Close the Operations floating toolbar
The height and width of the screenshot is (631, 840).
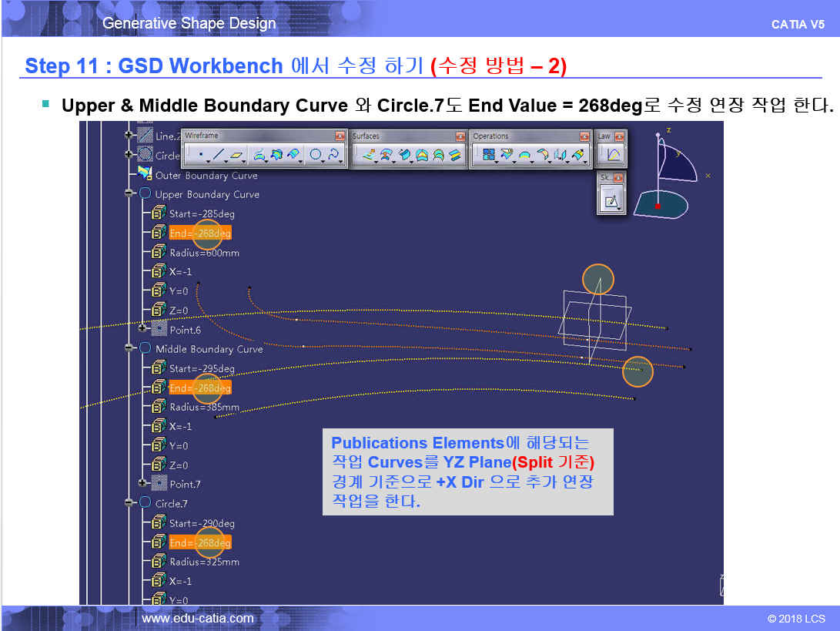click(584, 136)
